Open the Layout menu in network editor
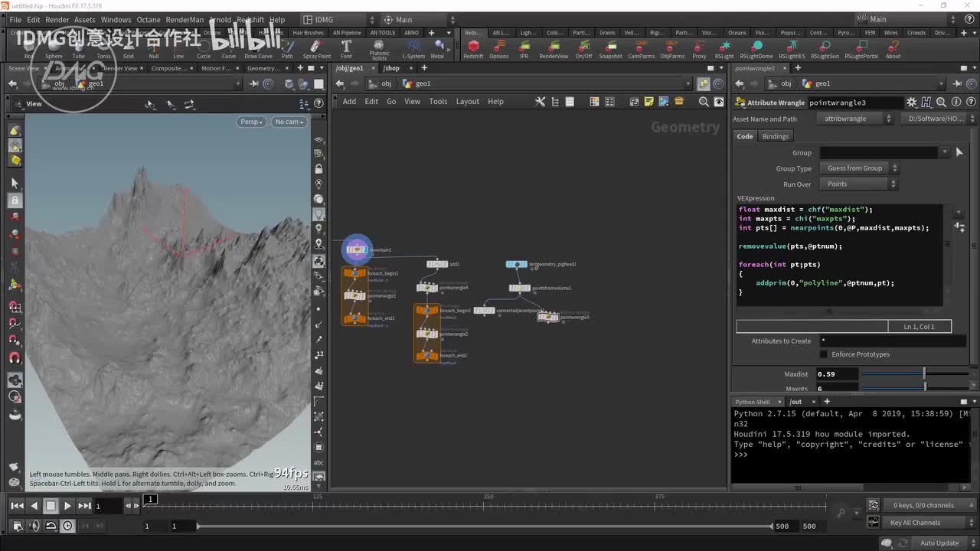980x551 pixels. tap(467, 102)
